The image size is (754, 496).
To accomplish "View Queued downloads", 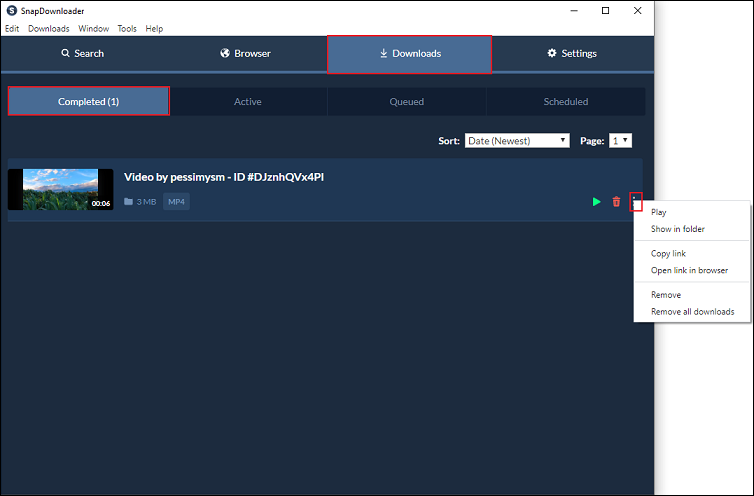I will [407, 102].
